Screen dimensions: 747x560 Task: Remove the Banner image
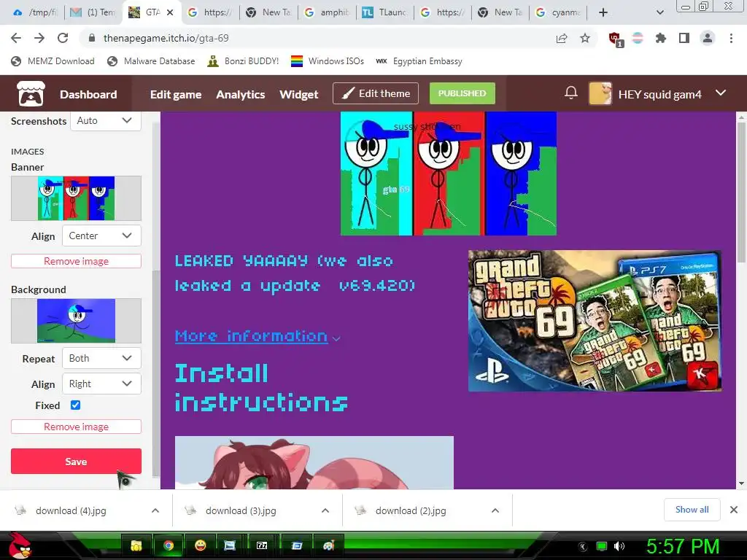click(x=76, y=261)
